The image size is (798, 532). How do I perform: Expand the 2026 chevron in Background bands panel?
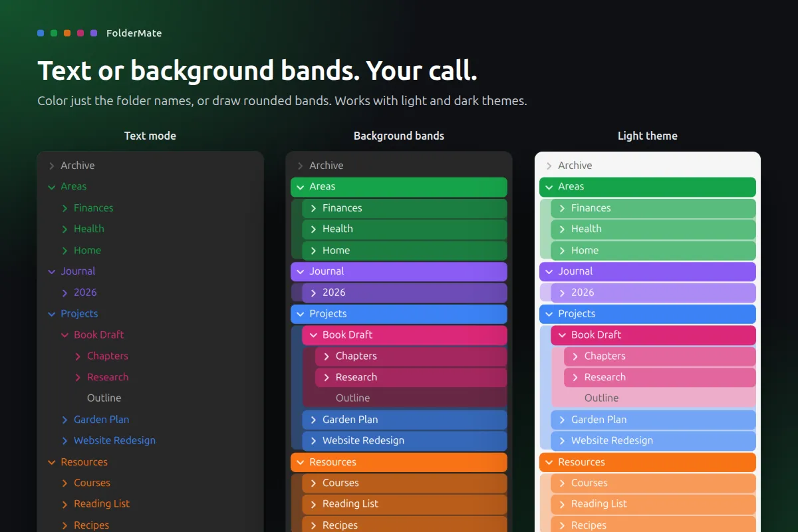[313, 293]
